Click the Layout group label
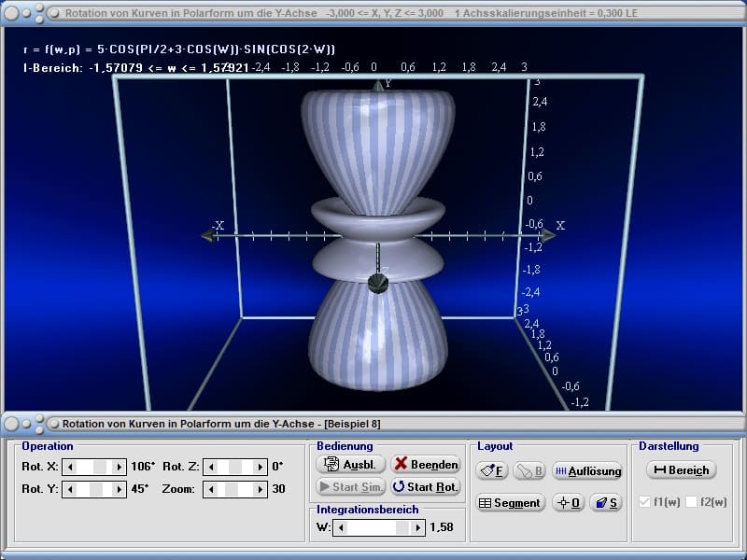747x560 pixels. click(495, 446)
